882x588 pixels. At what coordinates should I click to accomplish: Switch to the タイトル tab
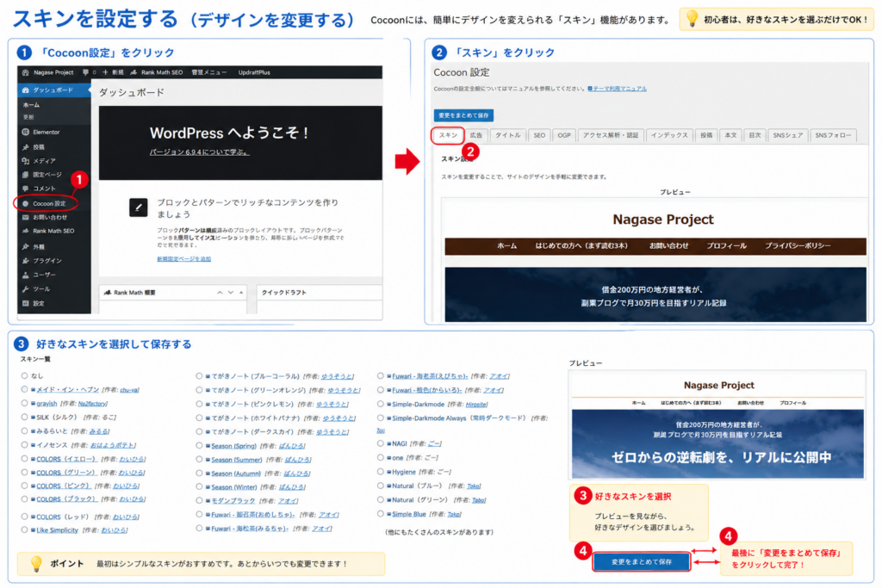pyautogui.click(x=508, y=135)
